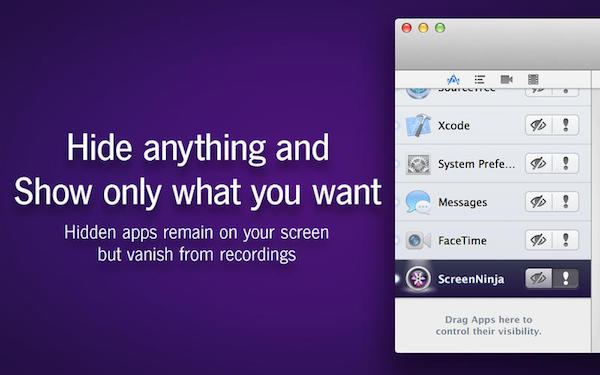
Task: Switch to the list view tab
Action: (x=479, y=79)
